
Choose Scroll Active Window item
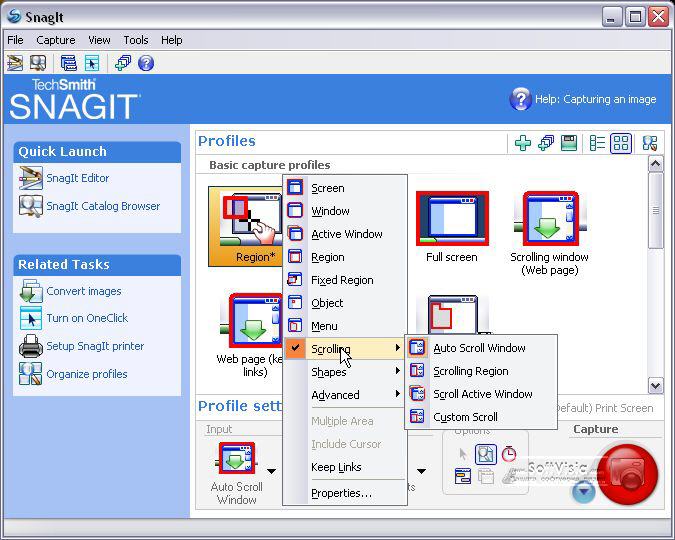[x=481, y=394]
